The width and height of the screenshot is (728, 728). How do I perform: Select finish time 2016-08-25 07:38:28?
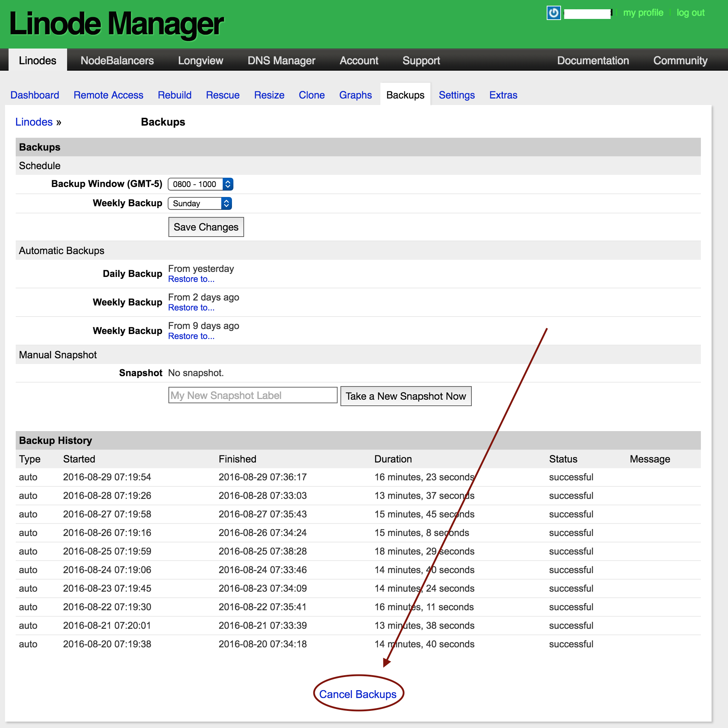(263, 551)
